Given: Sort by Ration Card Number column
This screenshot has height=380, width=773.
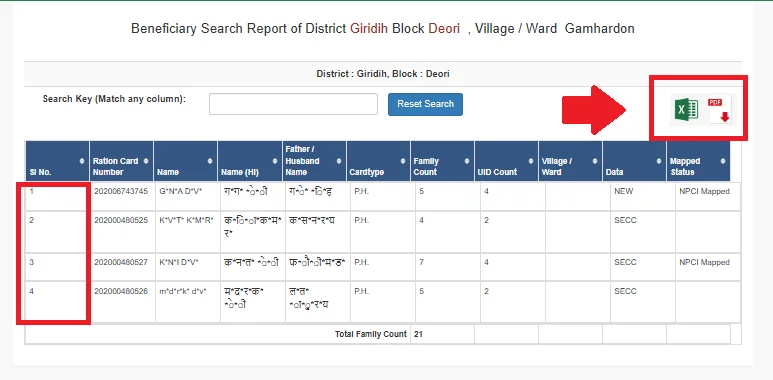Looking at the screenshot, I should click(121, 161).
